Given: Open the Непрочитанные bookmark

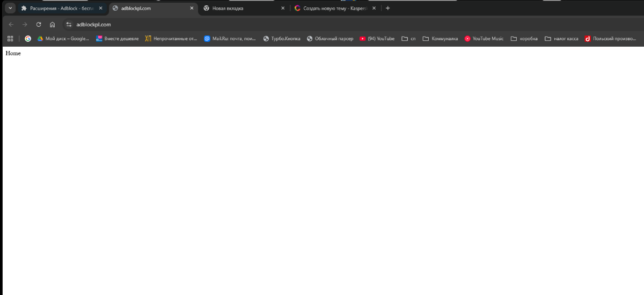Looking at the screenshot, I should [x=171, y=39].
